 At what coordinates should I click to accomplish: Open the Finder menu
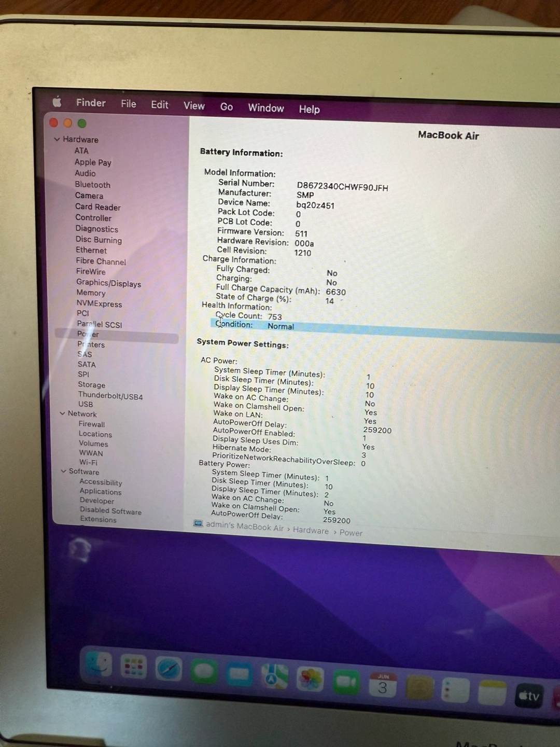91,103
